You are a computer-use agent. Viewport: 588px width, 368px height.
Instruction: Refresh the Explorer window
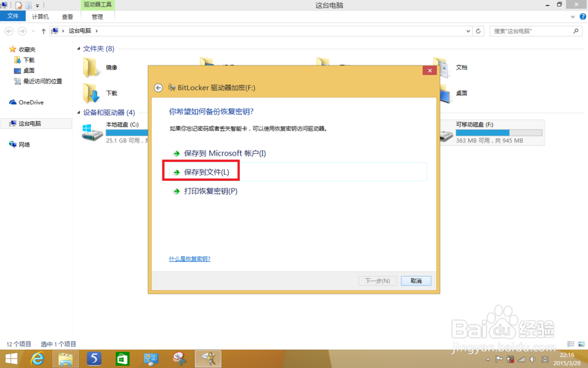point(478,31)
